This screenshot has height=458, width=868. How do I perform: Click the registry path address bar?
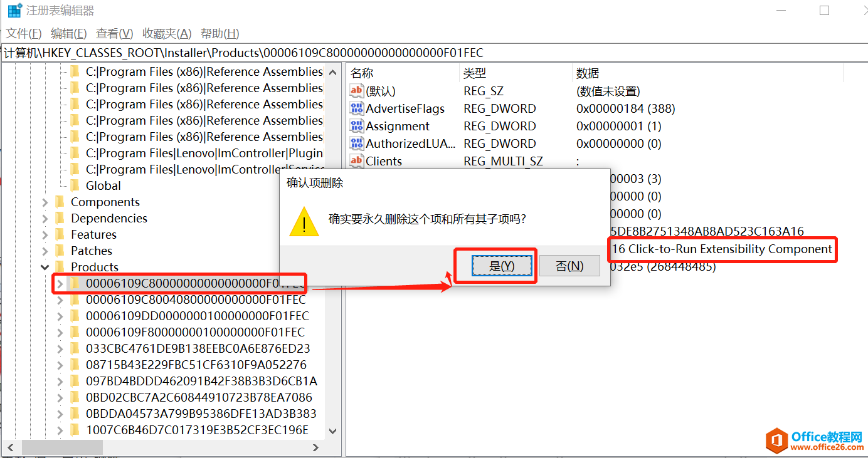pyautogui.click(x=434, y=53)
